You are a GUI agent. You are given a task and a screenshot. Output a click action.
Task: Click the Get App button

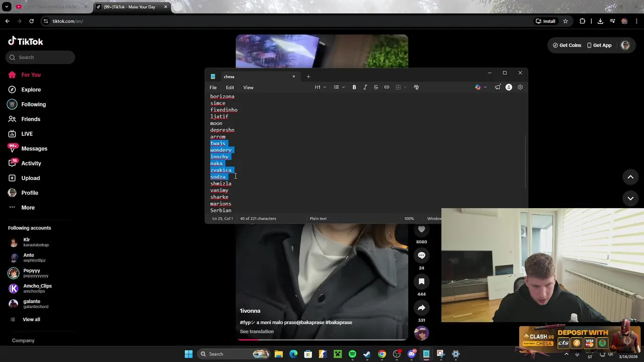[599, 45]
